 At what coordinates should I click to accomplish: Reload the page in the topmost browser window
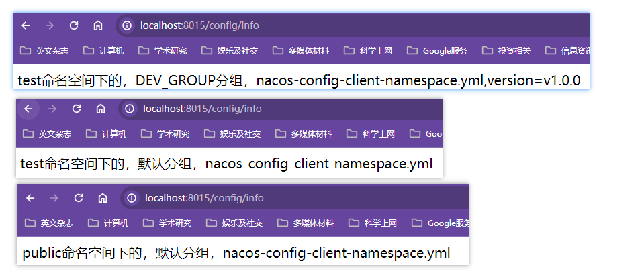click(x=74, y=25)
